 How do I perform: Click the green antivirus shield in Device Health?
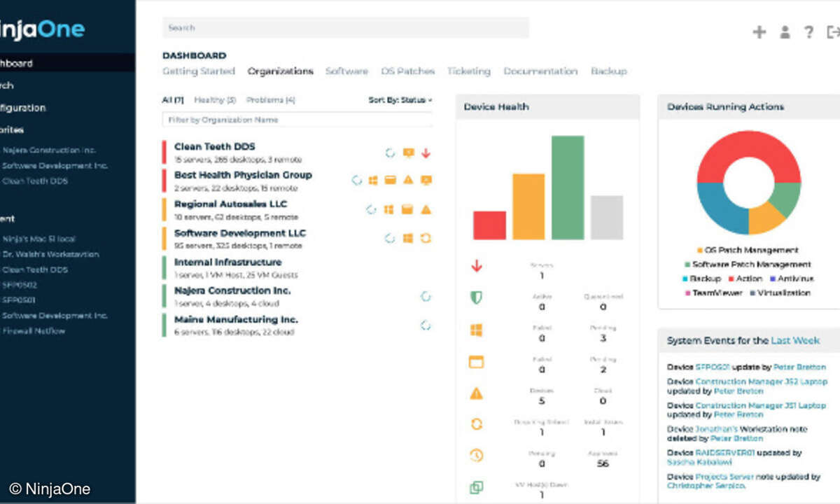(477, 297)
